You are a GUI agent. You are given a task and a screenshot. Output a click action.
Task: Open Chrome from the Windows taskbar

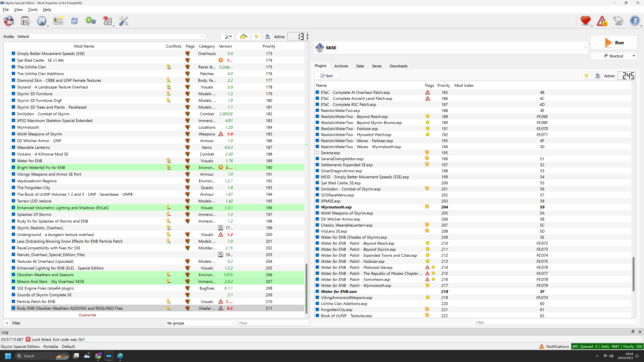(x=98, y=356)
